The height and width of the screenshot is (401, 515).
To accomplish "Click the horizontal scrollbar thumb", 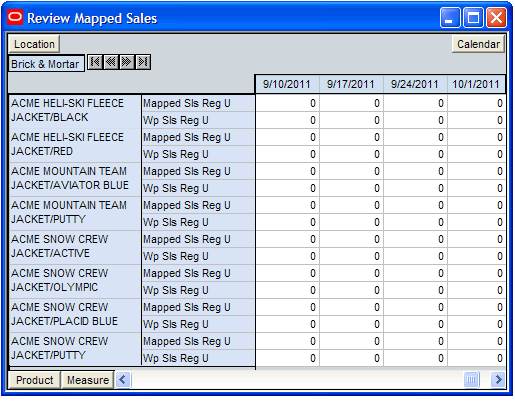I will coord(471,379).
